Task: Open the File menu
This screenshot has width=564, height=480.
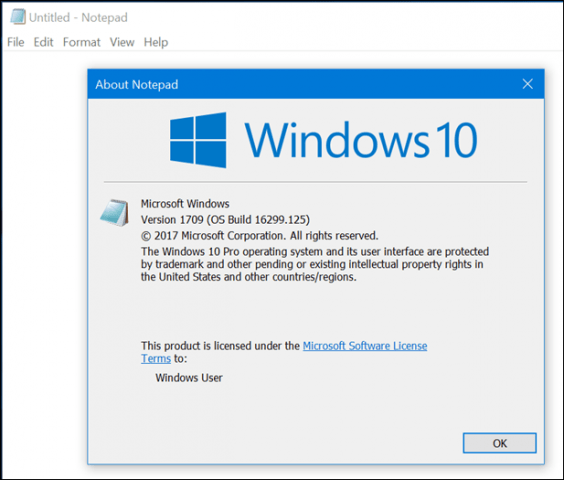Action: pos(16,42)
